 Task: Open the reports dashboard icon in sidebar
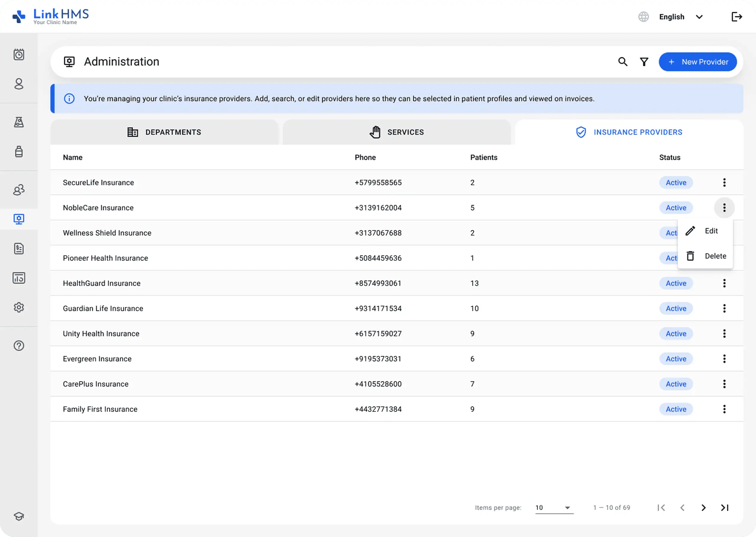tap(19, 278)
